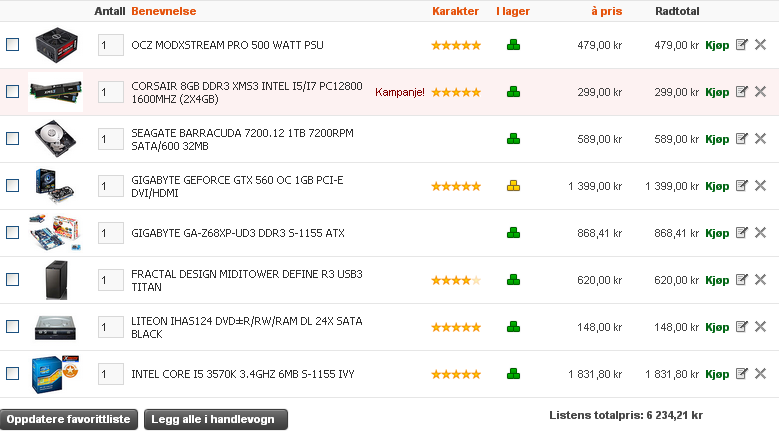Sort by I lager column header

pyautogui.click(x=513, y=11)
